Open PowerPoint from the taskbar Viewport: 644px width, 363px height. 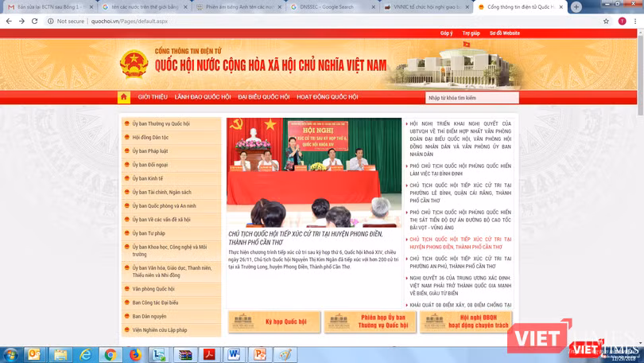coord(259,355)
